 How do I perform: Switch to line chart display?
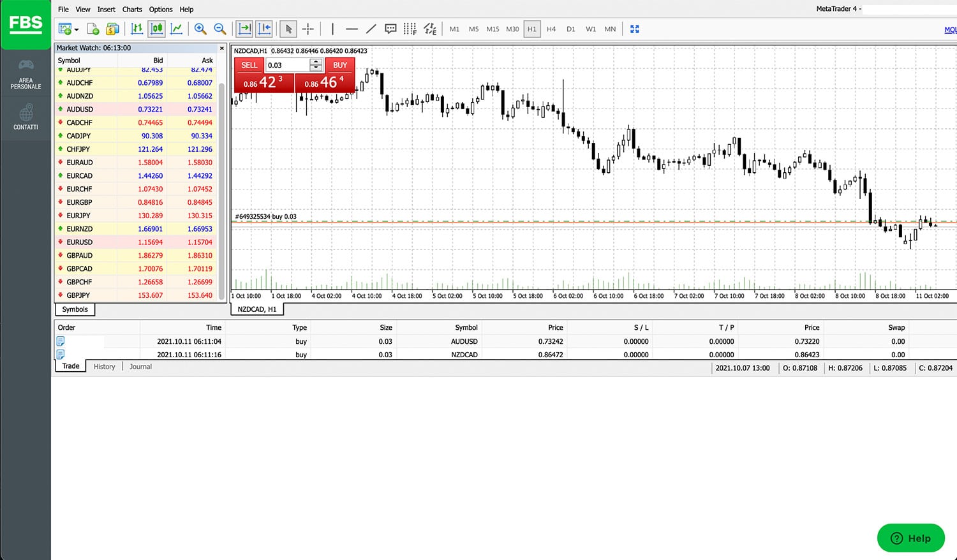click(176, 29)
